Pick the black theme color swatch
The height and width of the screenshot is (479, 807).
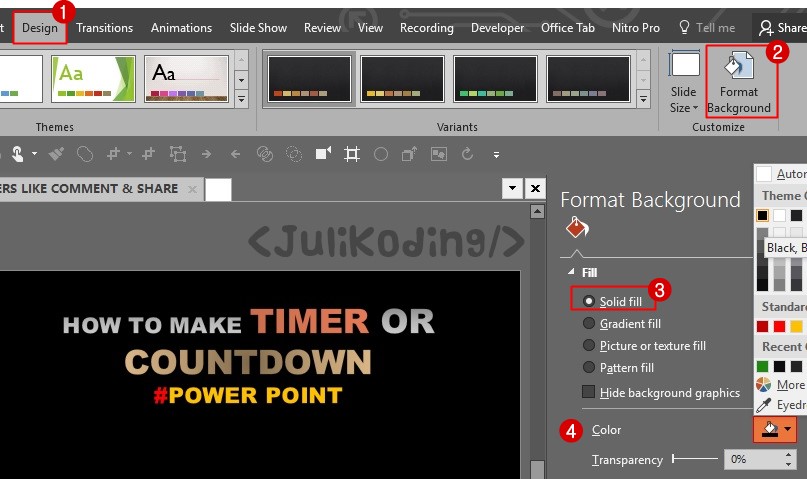tap(762, 215)
